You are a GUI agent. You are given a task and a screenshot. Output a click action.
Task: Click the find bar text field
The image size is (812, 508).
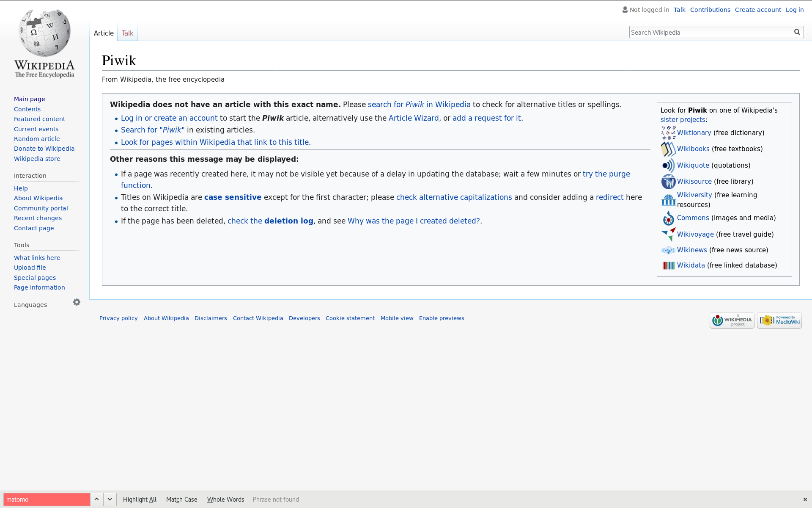47,500
